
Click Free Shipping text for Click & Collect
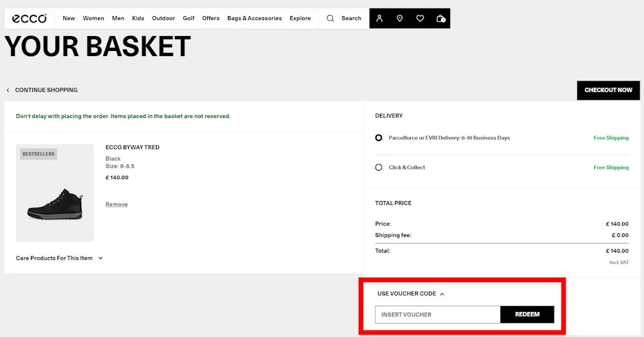611,168
